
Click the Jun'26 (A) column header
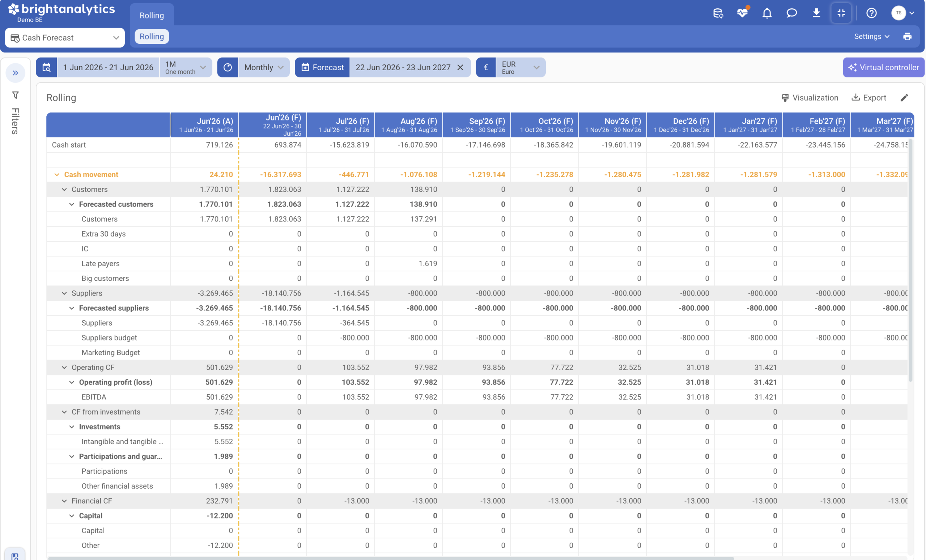coord(204,125)
